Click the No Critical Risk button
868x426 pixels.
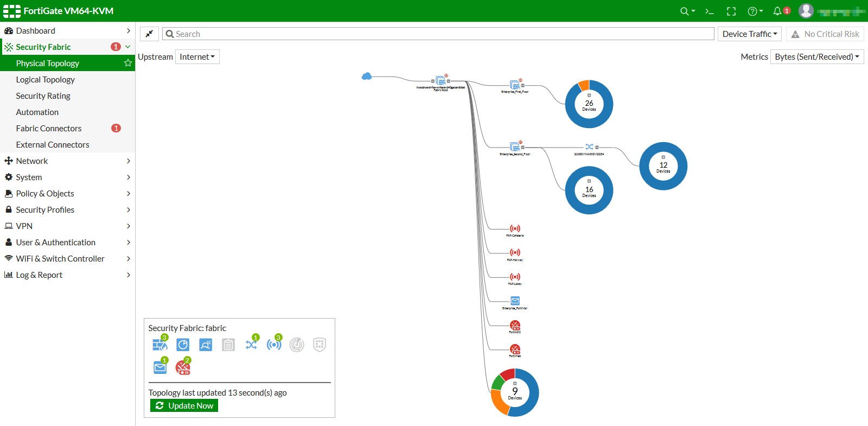pos(825,34)
